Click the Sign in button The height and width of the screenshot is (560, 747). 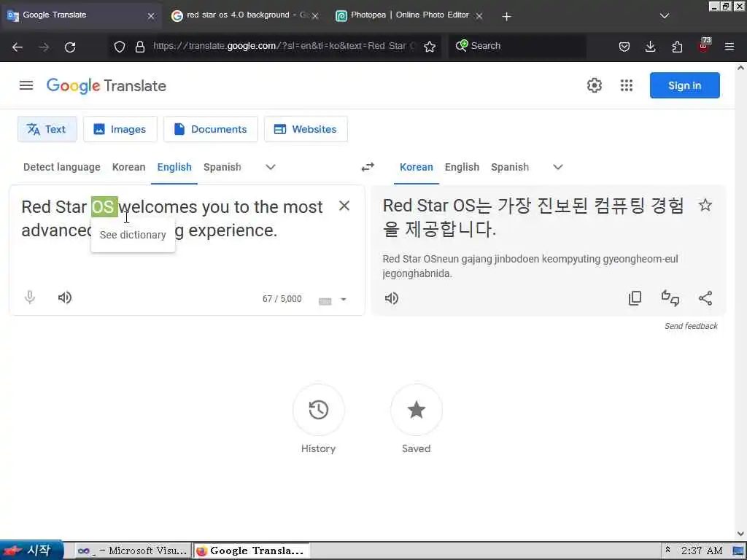[x=684, y=85]
